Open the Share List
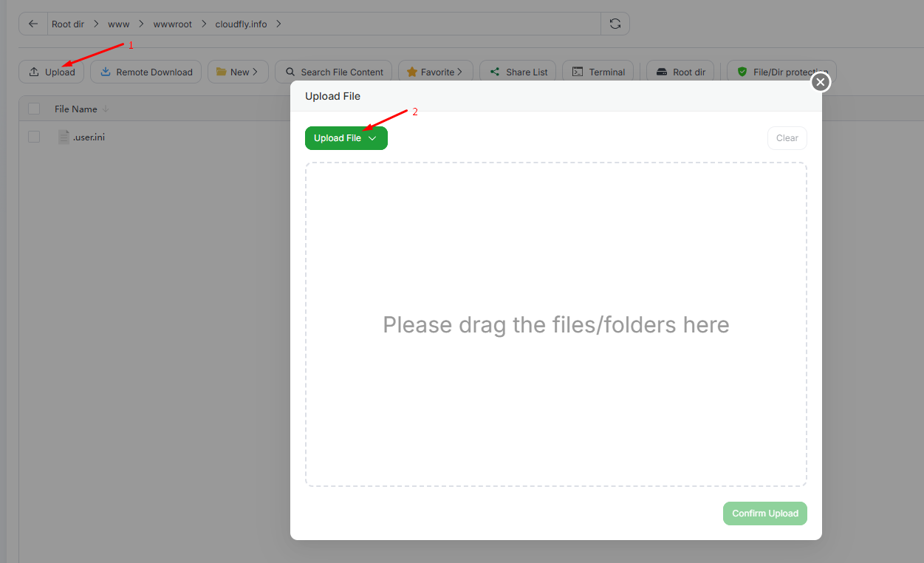 [x=518, y=72]
